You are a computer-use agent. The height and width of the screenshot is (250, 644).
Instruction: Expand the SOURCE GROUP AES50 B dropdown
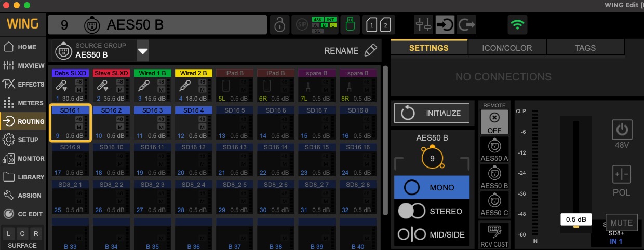pyautogui.click(x=143, y=51)
